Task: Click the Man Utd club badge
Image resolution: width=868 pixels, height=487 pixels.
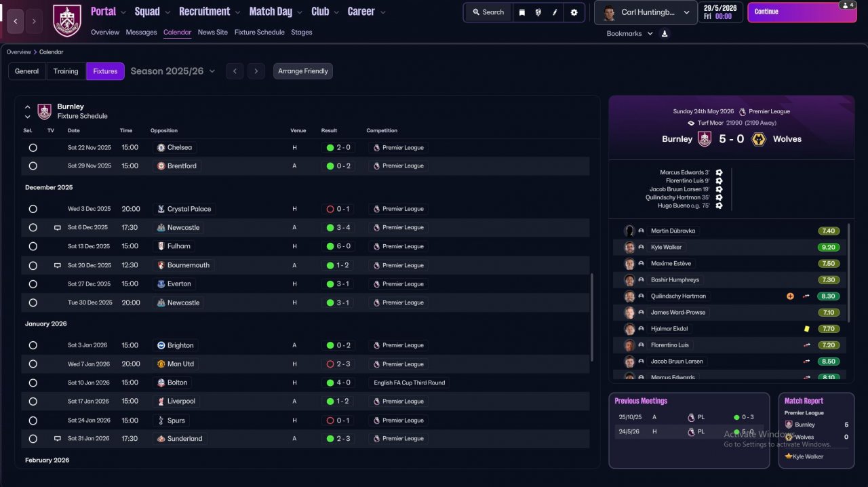Action: point(161,364)
